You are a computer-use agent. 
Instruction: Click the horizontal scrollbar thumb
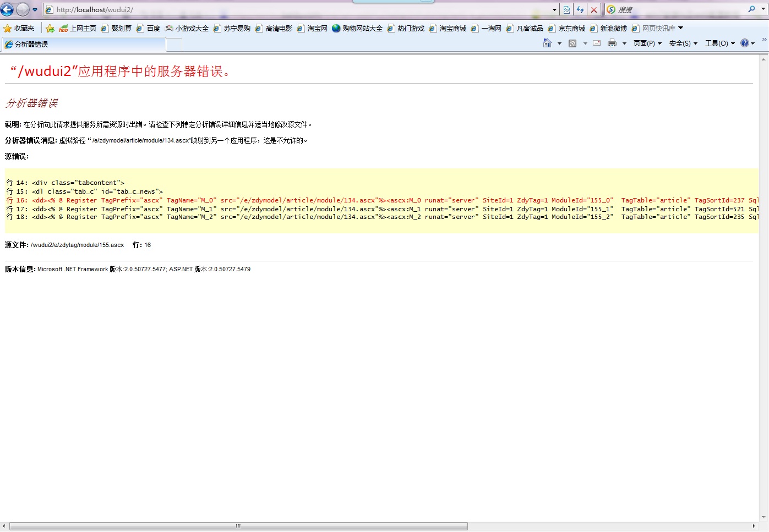pos(238,526)
